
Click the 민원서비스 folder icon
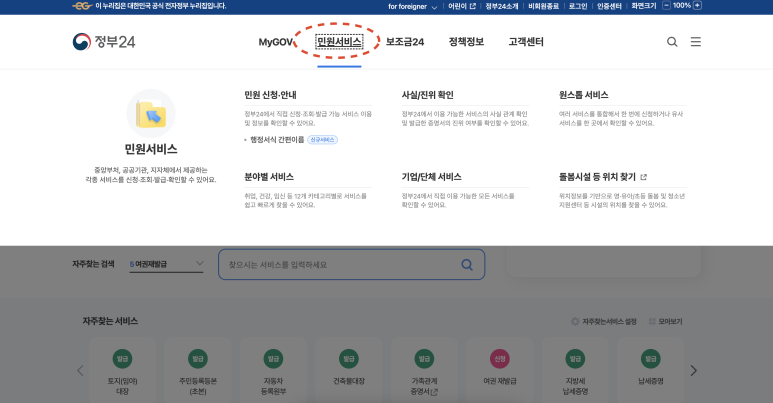151,113
